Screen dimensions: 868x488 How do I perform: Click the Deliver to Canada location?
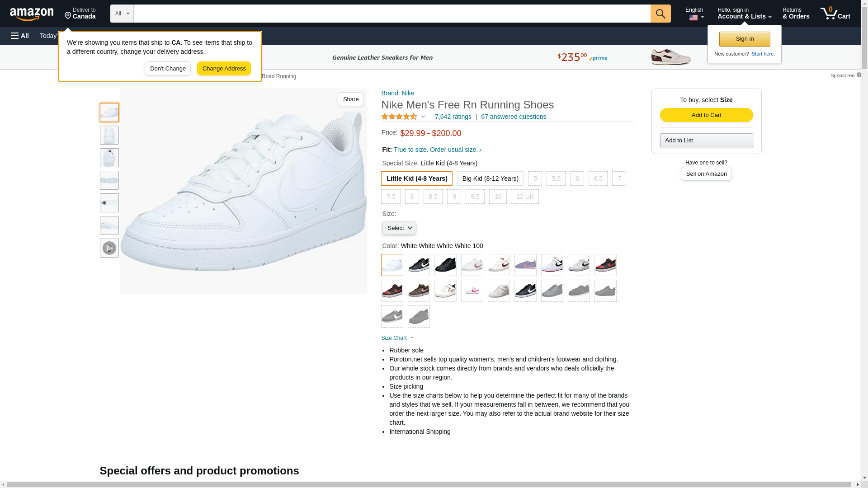(80, 14)
